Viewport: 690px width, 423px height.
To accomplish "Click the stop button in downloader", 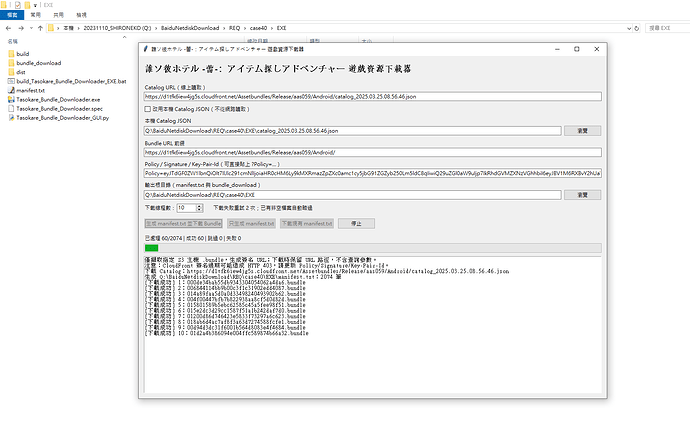I will [x=356, y=224].
